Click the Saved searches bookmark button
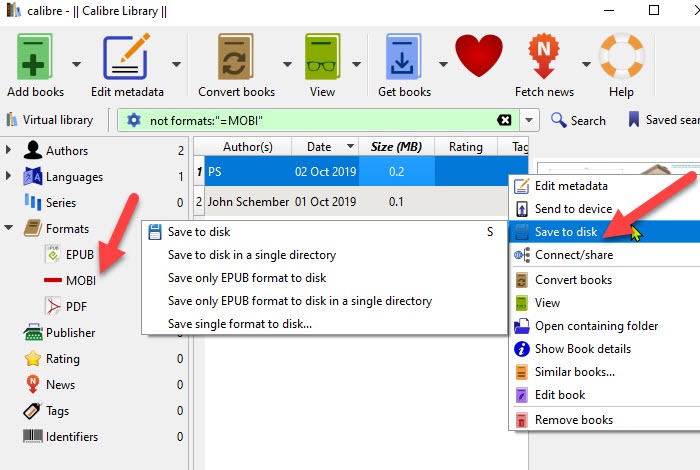The width and height of the screenshot is (700, 470). coord(663,120)
